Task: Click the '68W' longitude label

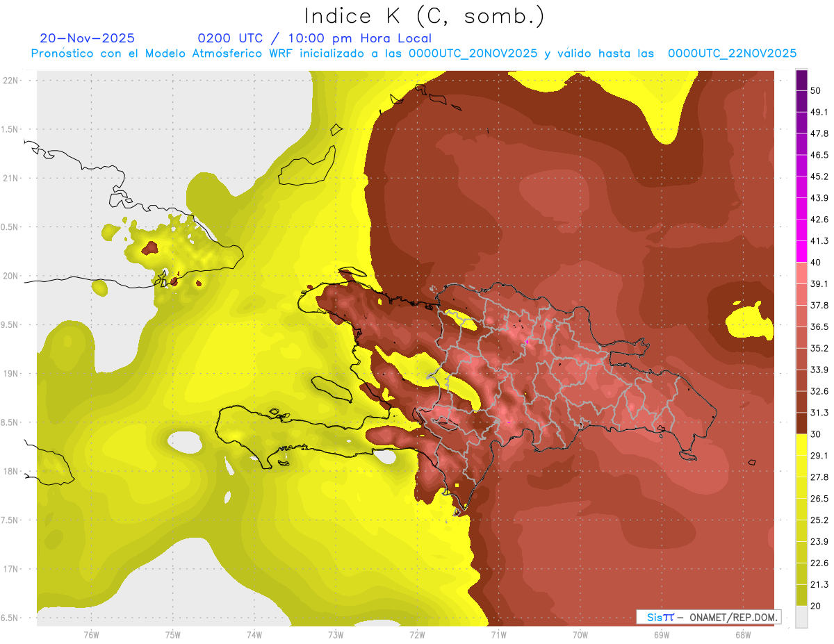Action: 743,635
